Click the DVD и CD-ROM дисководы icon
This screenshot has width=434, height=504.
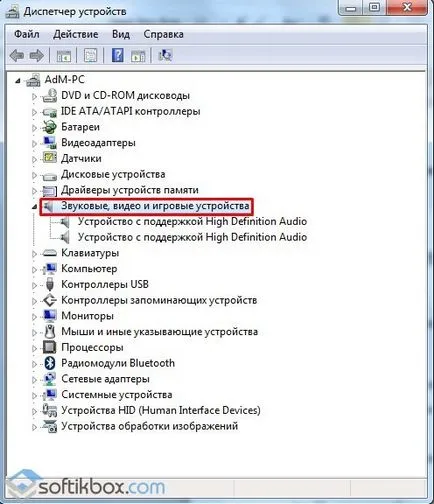click(x=50, y=96)
